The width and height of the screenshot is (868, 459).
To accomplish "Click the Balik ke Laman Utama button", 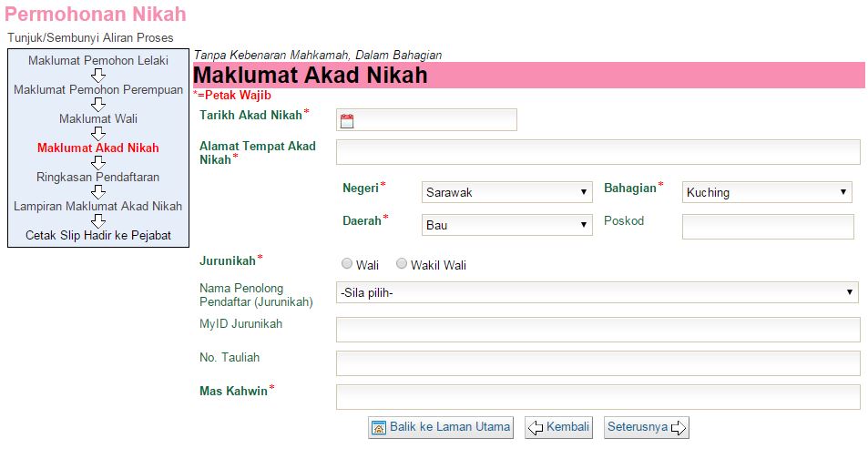I will coord(441,427).
